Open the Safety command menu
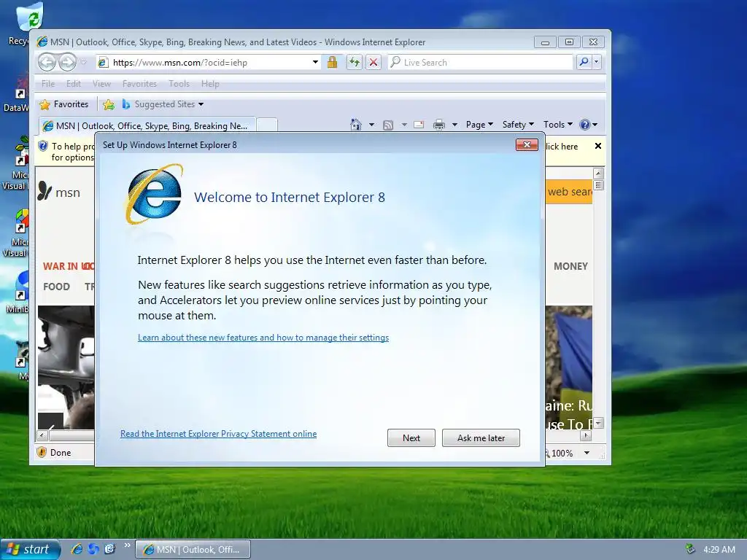 tap(518, 125)
